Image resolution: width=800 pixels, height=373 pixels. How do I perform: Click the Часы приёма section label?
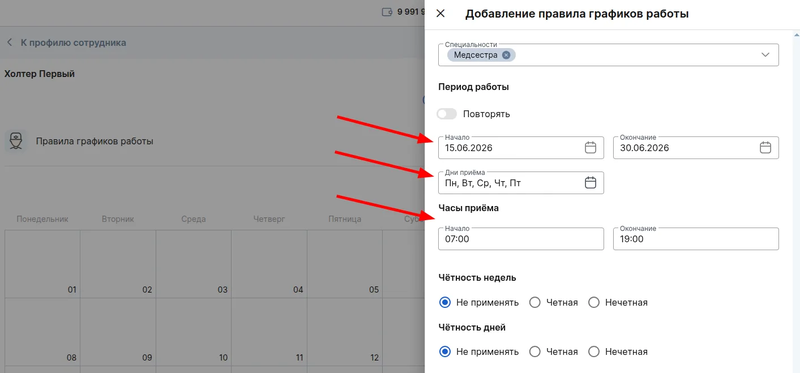[468, 208]
